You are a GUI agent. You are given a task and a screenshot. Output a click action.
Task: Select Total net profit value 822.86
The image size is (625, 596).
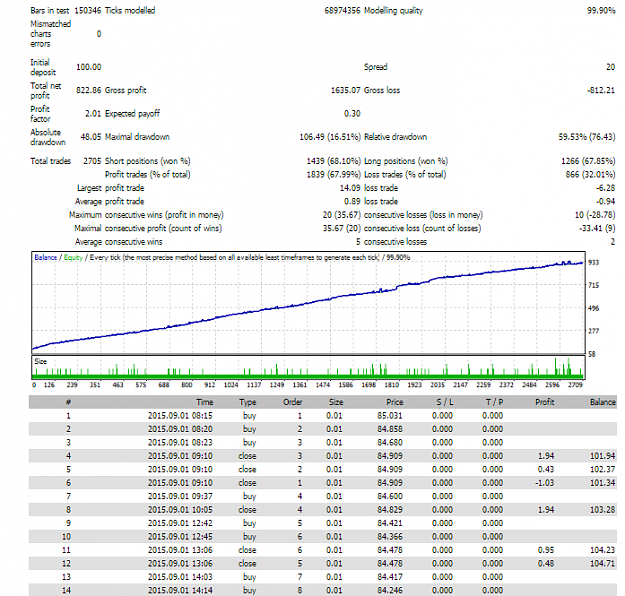[x=88, y=90]
